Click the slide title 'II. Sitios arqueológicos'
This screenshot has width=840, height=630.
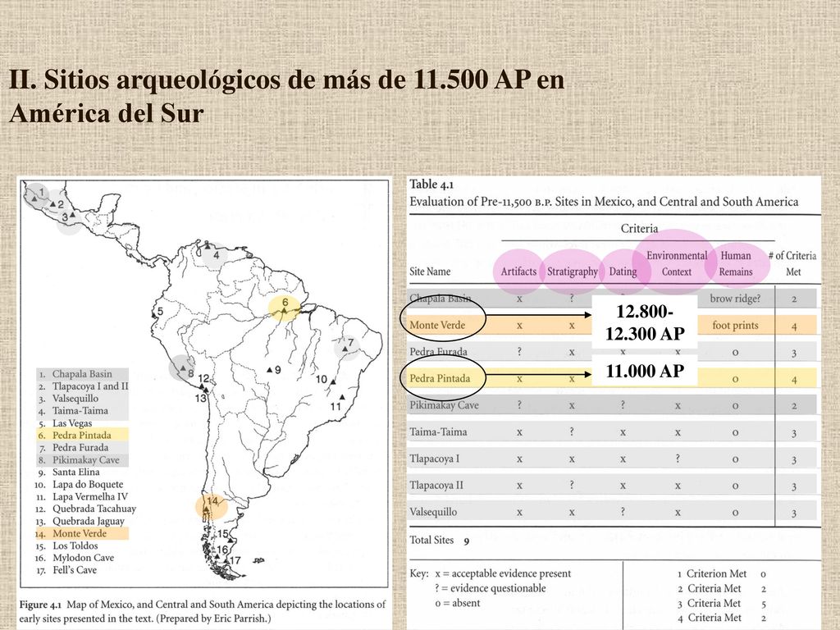(286, 97)
